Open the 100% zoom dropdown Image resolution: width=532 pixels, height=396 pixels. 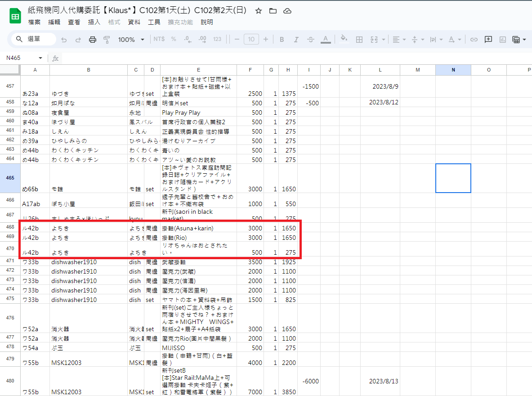131,40
